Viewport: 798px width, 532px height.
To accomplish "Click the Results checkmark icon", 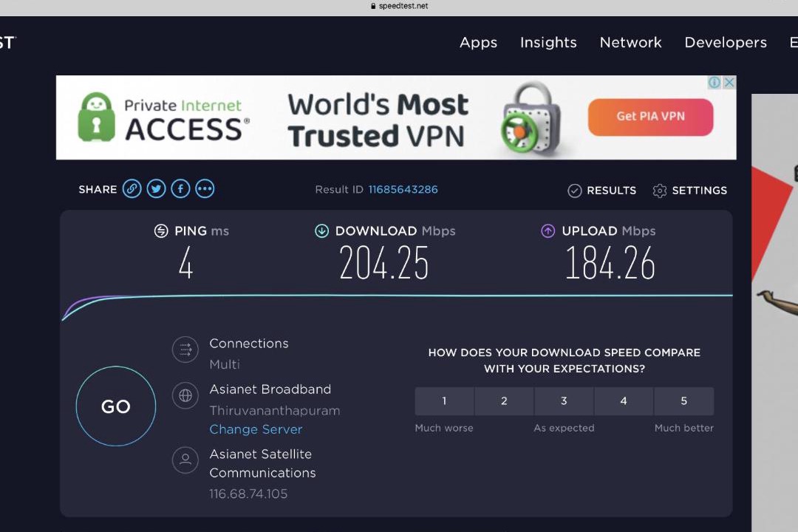I will (574, 191).
